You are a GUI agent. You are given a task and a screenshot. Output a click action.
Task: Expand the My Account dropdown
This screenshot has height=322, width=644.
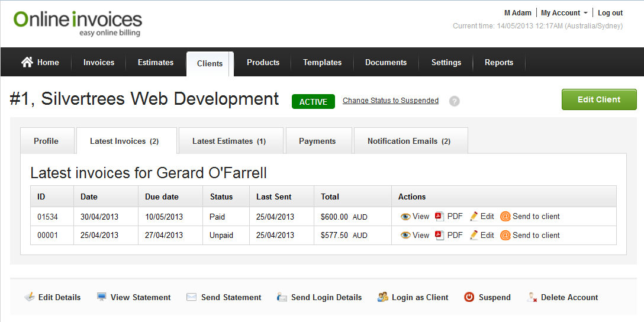(564, 13)
